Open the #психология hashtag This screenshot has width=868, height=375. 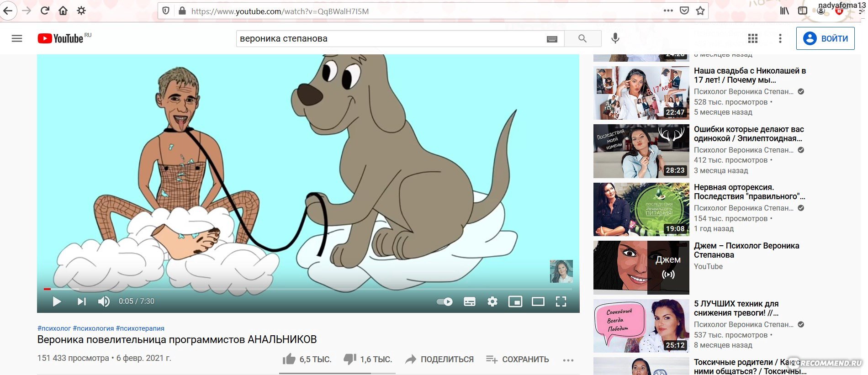[93, 328]
